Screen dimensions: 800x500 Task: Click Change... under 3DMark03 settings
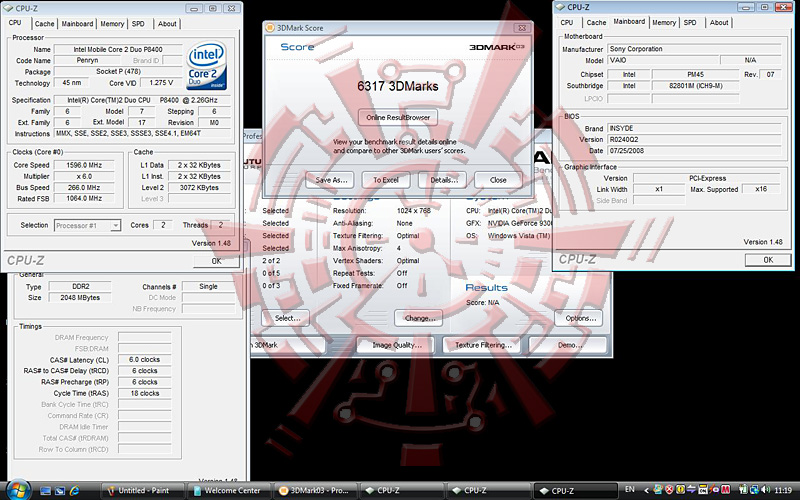(x=419, y=318)
